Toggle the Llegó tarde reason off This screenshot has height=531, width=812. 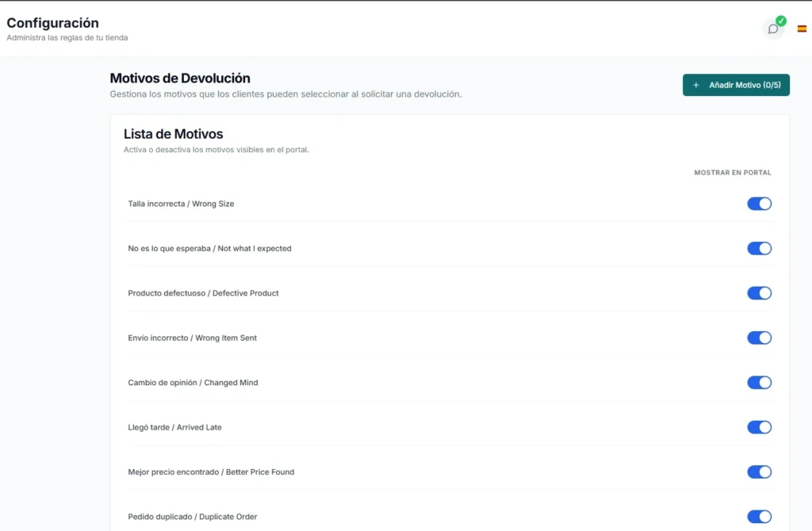click(x=759, y=427)
